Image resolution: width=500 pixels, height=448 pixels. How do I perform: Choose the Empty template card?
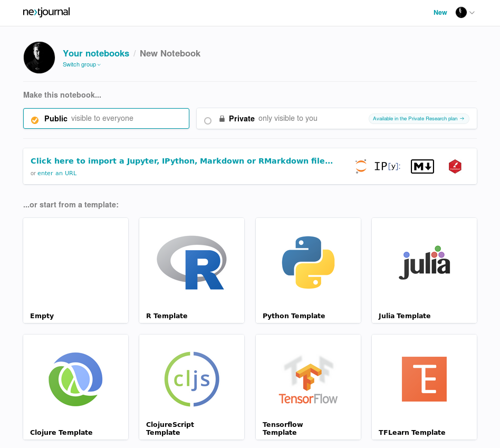point(76,270)
